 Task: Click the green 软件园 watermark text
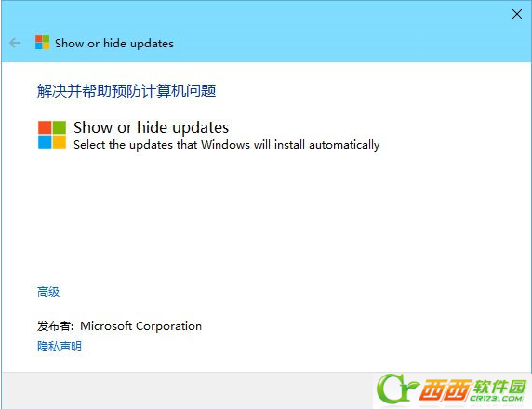(499, 387)
